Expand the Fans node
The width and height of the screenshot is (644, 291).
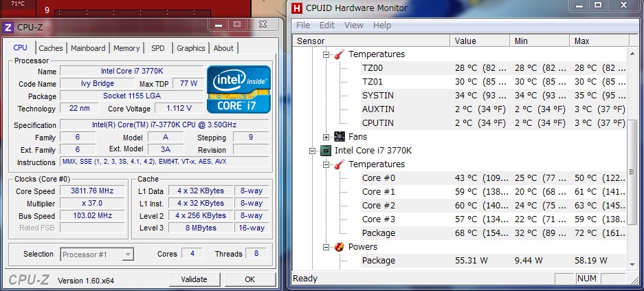[x=326, y=137]
